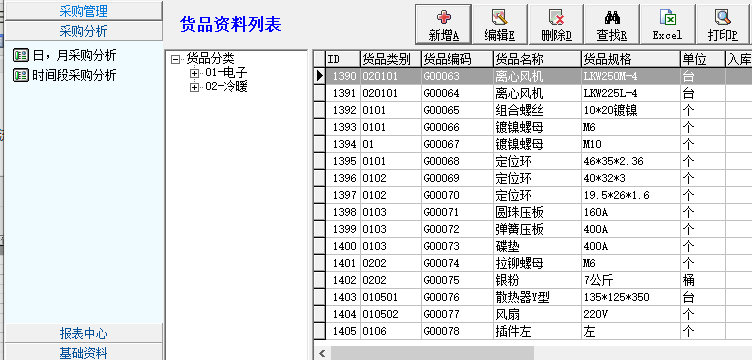Expand the 02-冷暖 category node
The height and width of the screenshot is (360, 752).
tap(194, 87)
